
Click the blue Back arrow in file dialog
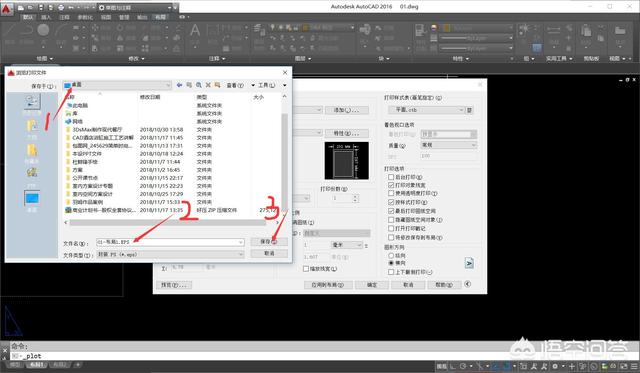(179, 85)
